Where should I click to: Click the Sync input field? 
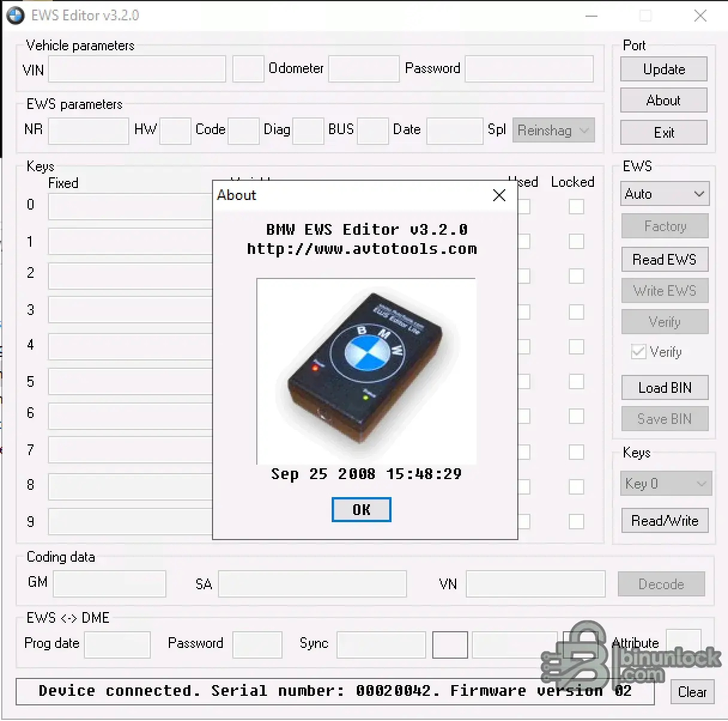tap(381, 645)
